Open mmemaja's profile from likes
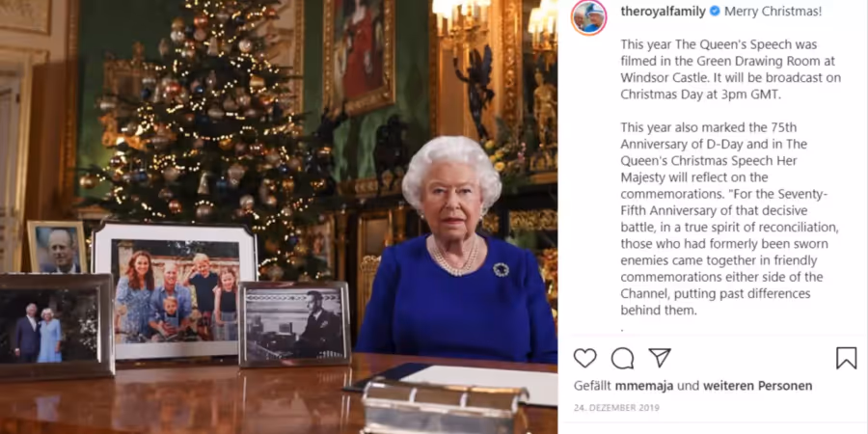 (644, 386)
